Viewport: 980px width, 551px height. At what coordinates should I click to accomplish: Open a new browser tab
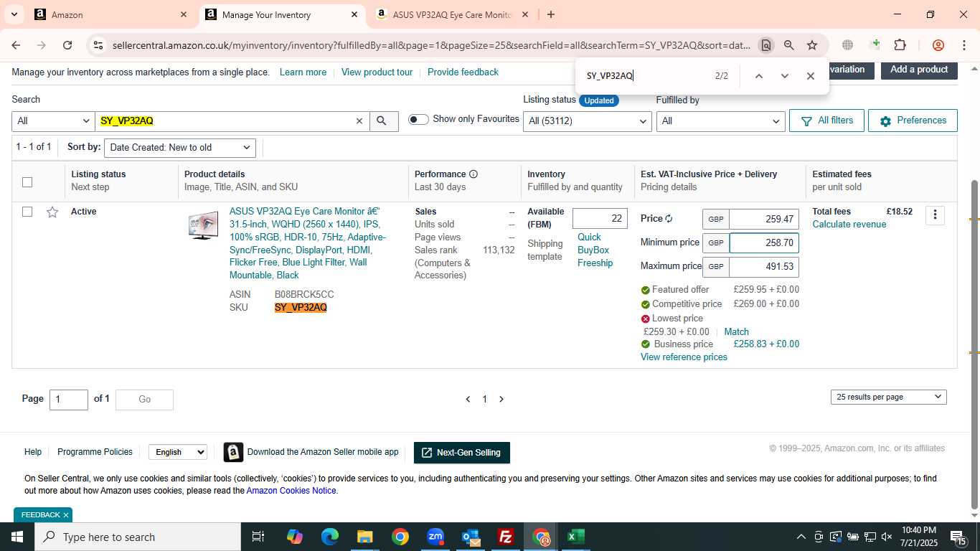click(x=550, y=14)
